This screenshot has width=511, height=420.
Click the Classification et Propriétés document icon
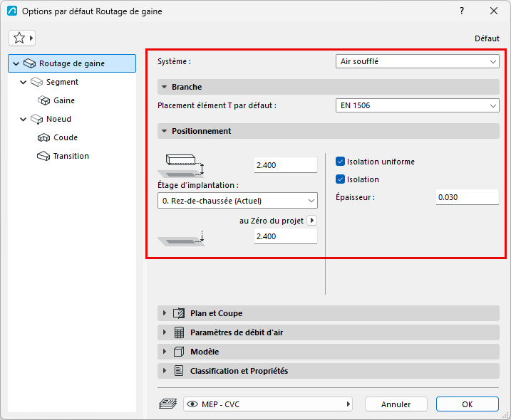point(179,371)
